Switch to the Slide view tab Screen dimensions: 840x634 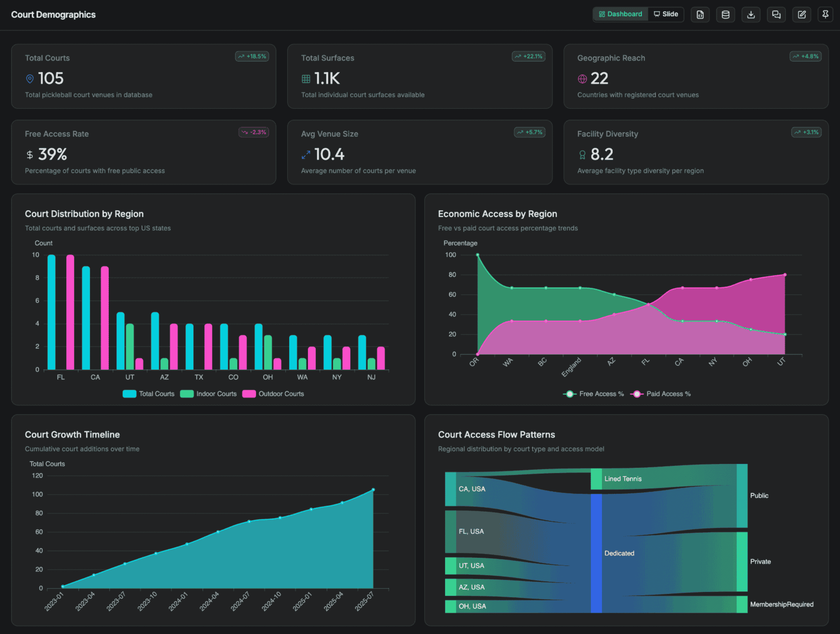(x=666, y=14)
